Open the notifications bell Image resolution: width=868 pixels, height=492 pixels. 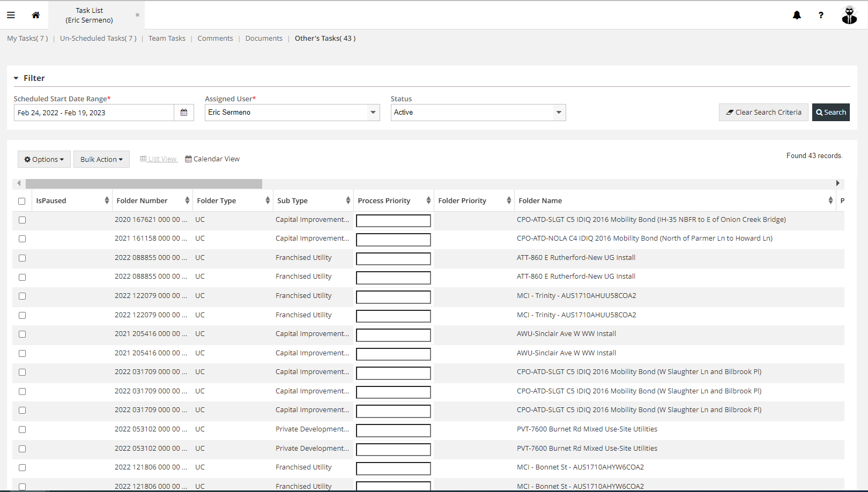click(797, 15)
